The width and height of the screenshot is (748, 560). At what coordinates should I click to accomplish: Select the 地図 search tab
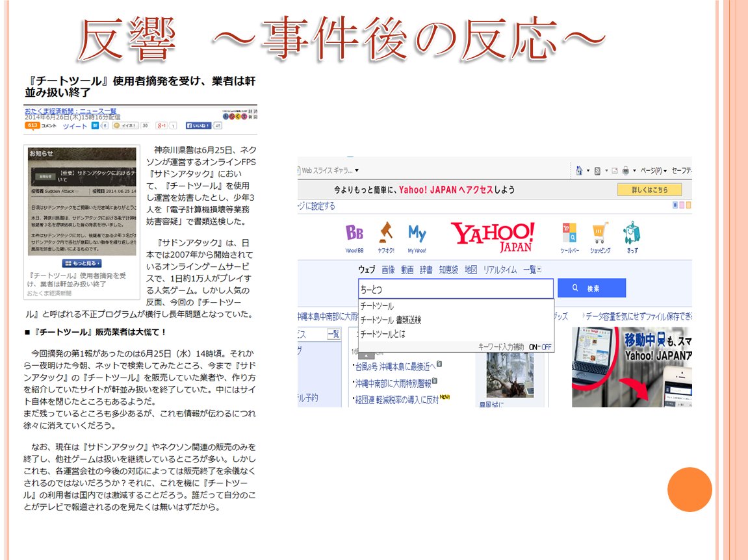point(471,270)
